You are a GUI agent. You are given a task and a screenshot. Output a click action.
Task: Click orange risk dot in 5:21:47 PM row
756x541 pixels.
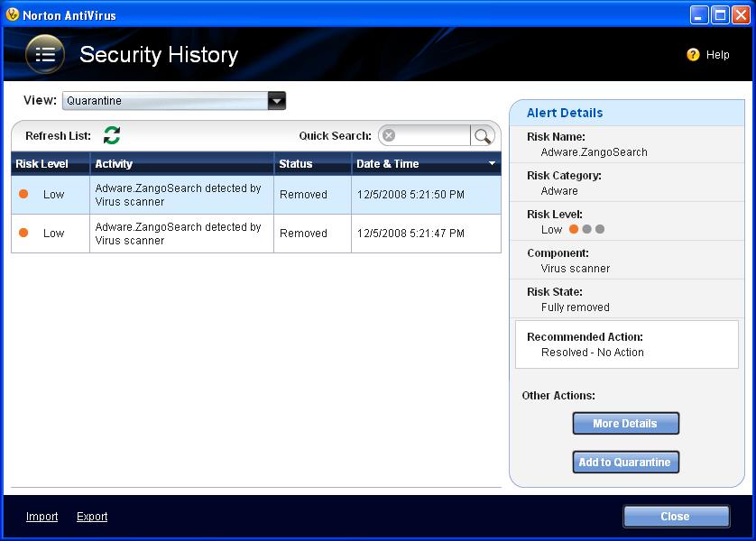[23, 233]
